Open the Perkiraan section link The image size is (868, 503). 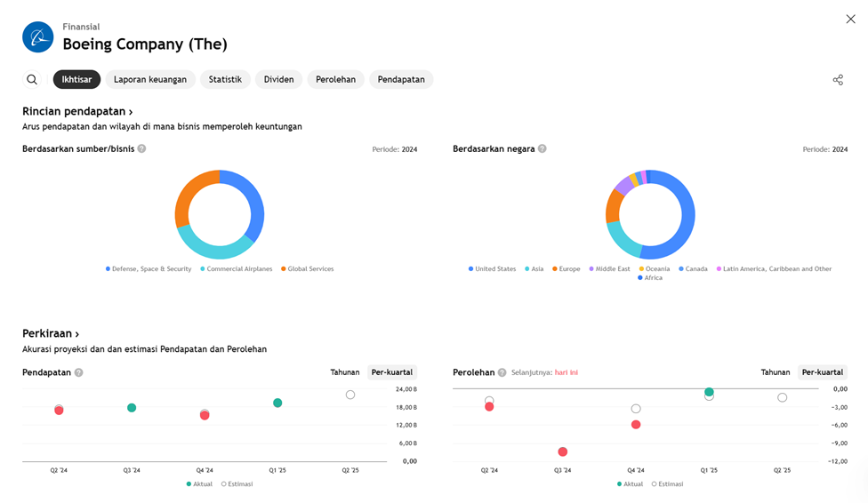pos(51,333)
